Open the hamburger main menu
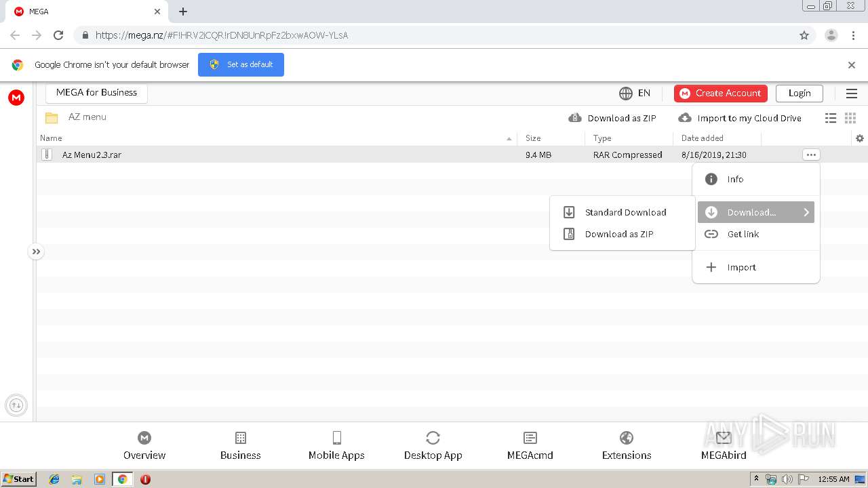The width and height of the screenshot is (868, 488). click(x=852, y=94)
